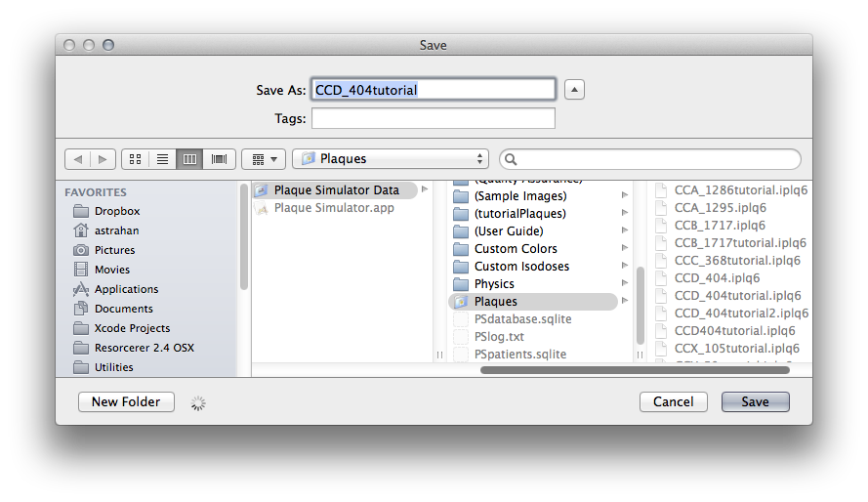
Task: Open Applications folder in sidebar
Action: [x=126, y=289]
